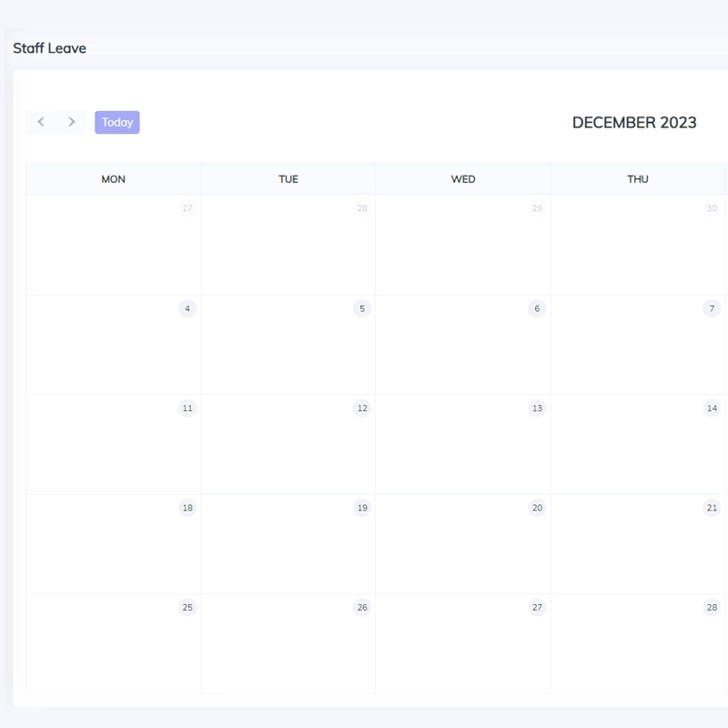The height and width of the screenshot is (728, 728).
Task: Choose date number 12
Action: 362,408
